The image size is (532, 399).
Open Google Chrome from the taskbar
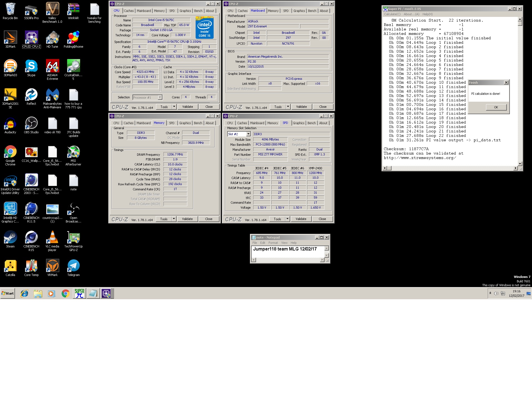65,293
